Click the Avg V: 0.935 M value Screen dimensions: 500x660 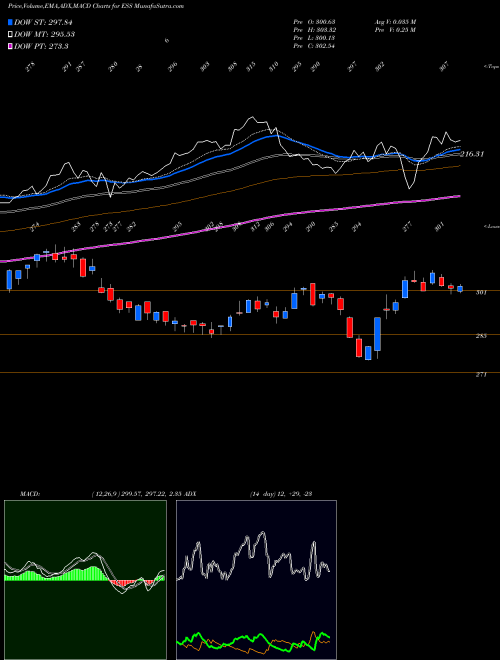click(x=395, y=21)
